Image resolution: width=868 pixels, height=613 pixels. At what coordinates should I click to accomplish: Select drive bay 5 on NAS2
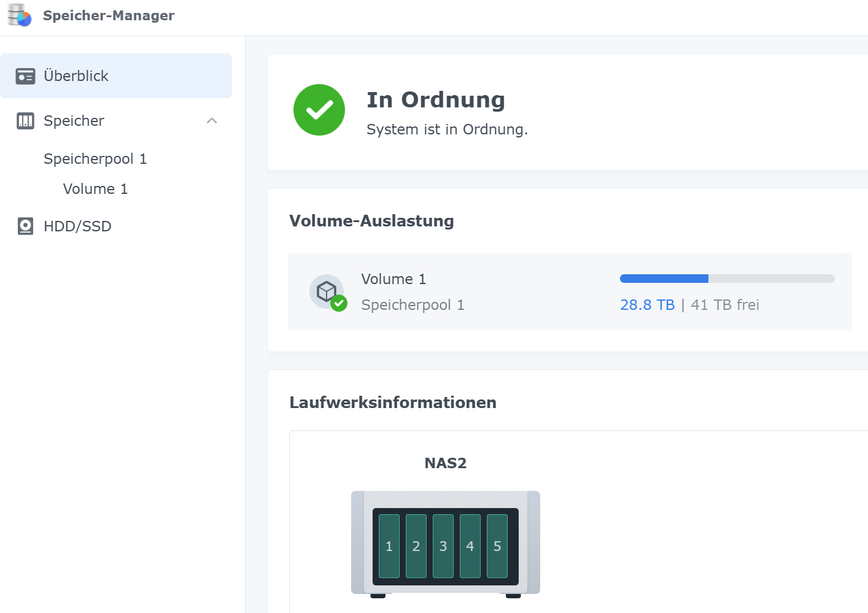click(497, 546)
